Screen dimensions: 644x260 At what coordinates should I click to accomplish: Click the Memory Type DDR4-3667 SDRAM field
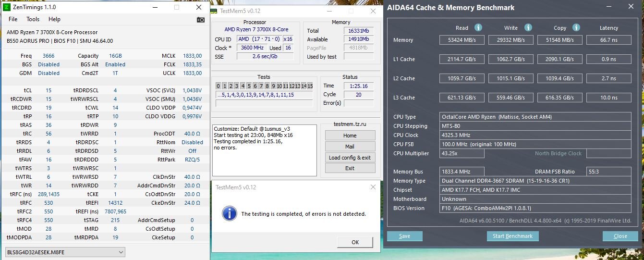coord(535,181)
